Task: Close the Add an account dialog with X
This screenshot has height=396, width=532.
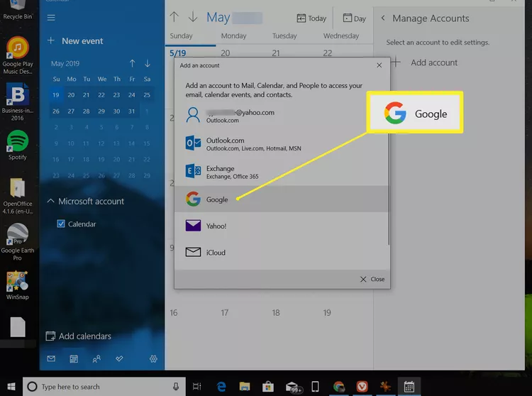Action: coord(379,65)
